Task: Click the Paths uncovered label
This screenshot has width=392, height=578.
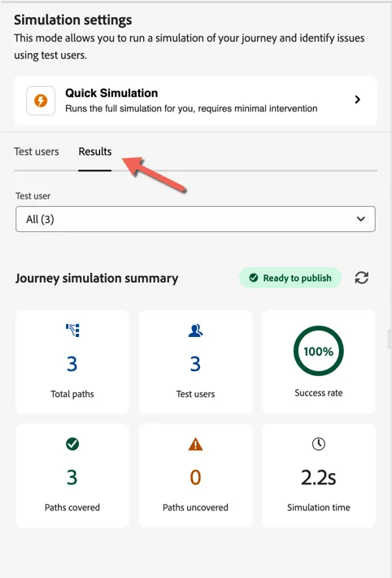Action: 195,508
